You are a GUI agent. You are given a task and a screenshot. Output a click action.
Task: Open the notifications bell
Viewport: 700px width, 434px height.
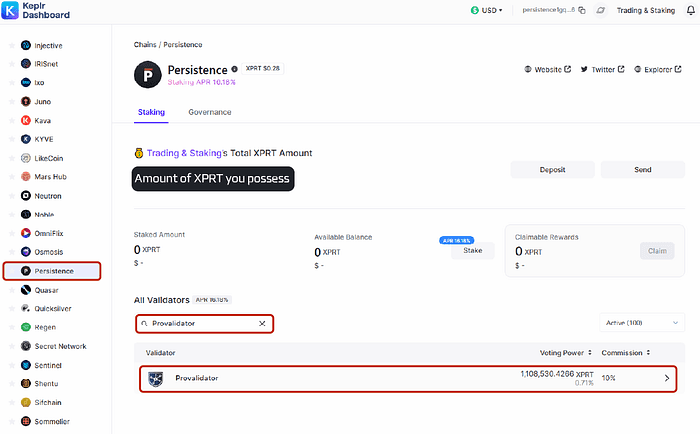click(x=691, y=10)
